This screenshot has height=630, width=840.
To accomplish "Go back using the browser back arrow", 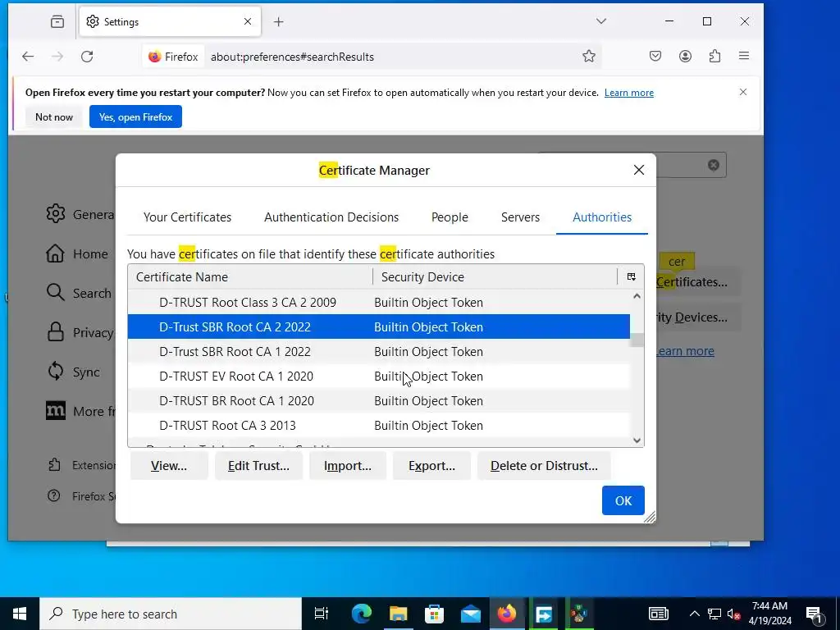I will [28, 57].
